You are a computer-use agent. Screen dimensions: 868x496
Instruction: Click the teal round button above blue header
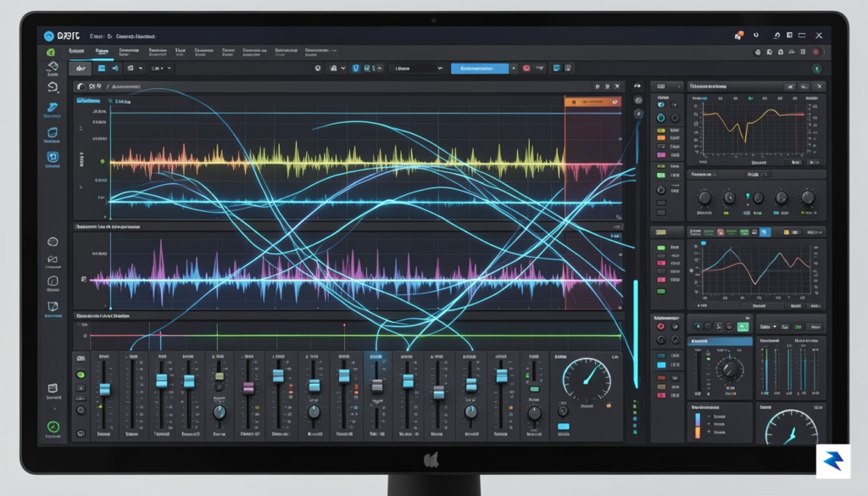point(698,326)
